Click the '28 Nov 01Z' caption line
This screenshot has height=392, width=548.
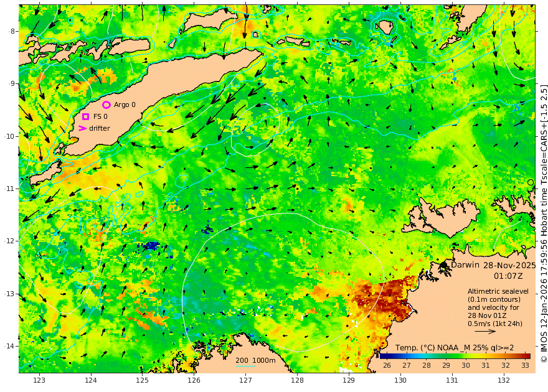pos(486,315)
